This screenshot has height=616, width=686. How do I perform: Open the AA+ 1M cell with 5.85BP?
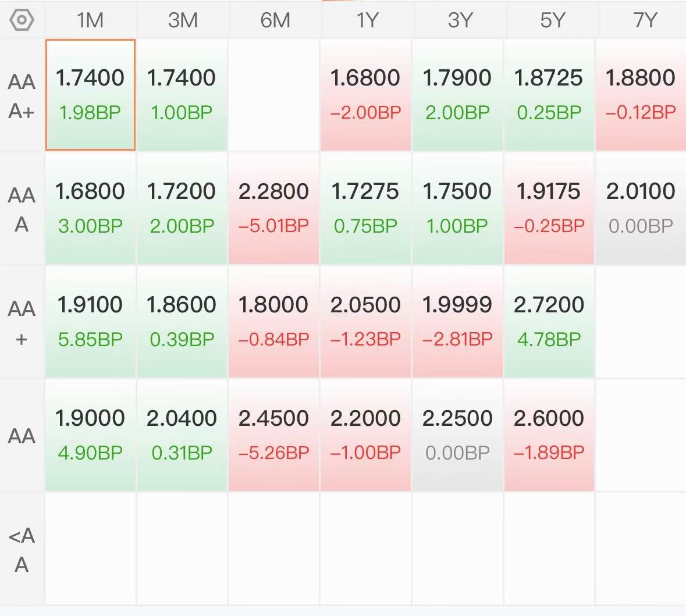click(90, 322)
